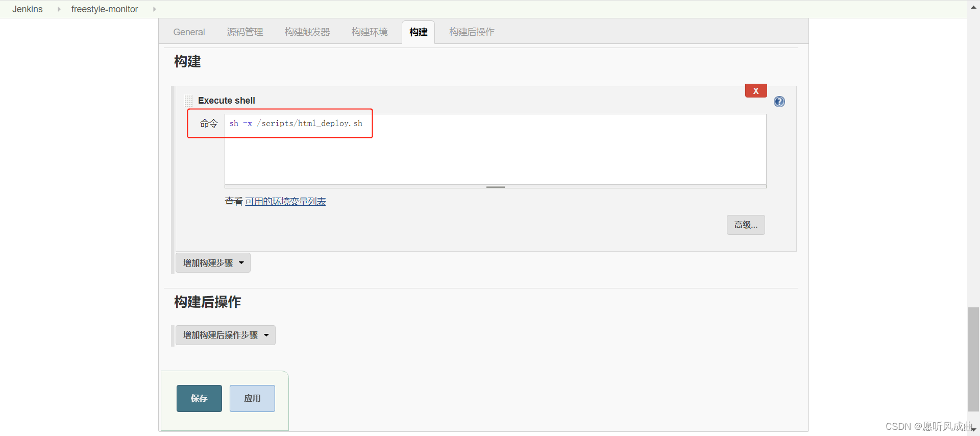Delete the Execute shell build step
The height and width of the screenshot is (436, 980).
click(x=756, y=90)
